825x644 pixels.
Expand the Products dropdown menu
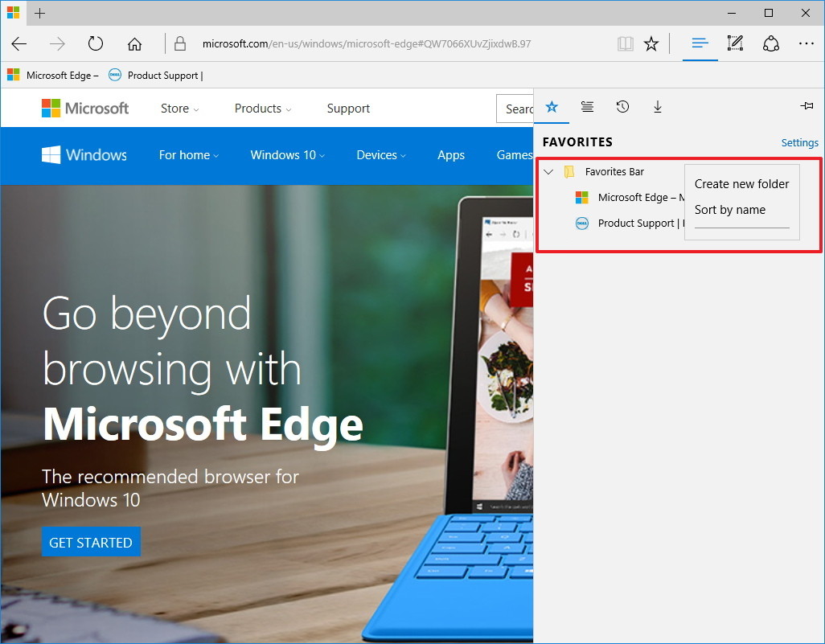tap(263, 109)
